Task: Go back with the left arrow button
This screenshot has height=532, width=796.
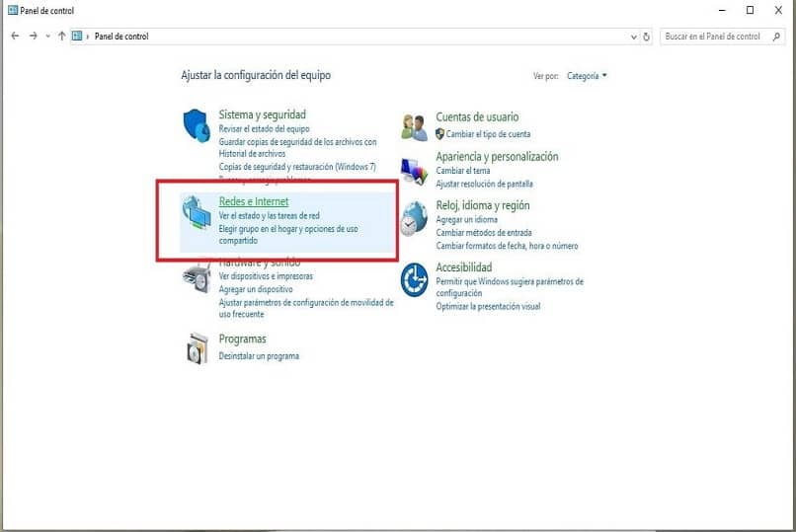Action: (15, 36)
